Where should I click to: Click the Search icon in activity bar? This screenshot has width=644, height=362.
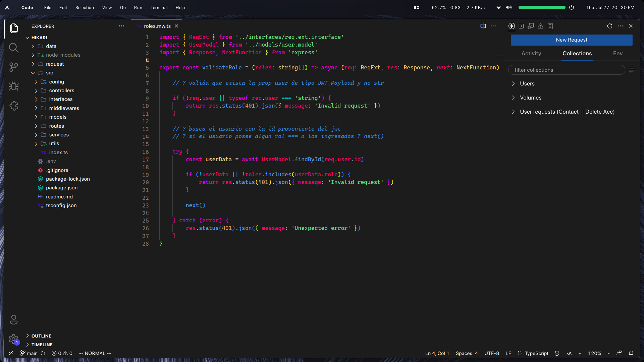click(14, 48)
